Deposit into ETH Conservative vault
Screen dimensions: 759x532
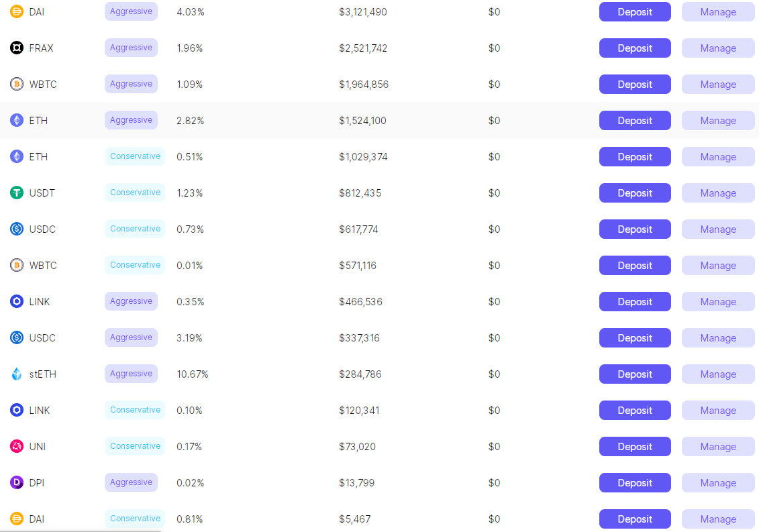635,156
